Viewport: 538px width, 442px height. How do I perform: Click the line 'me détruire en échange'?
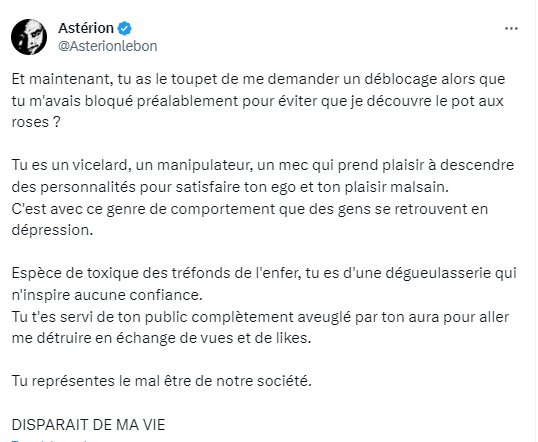[x=161, y=338]
